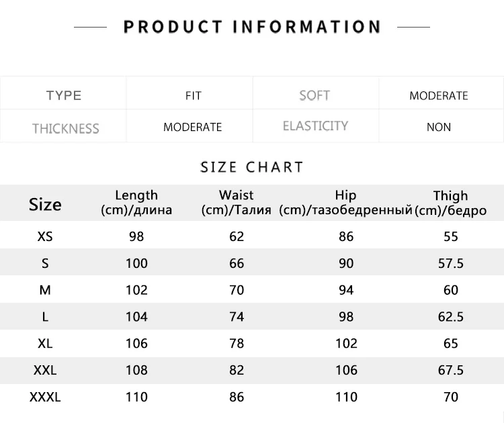Select the Hip (cm) column header
Screen dimensions: 504x423
(345, 203)
